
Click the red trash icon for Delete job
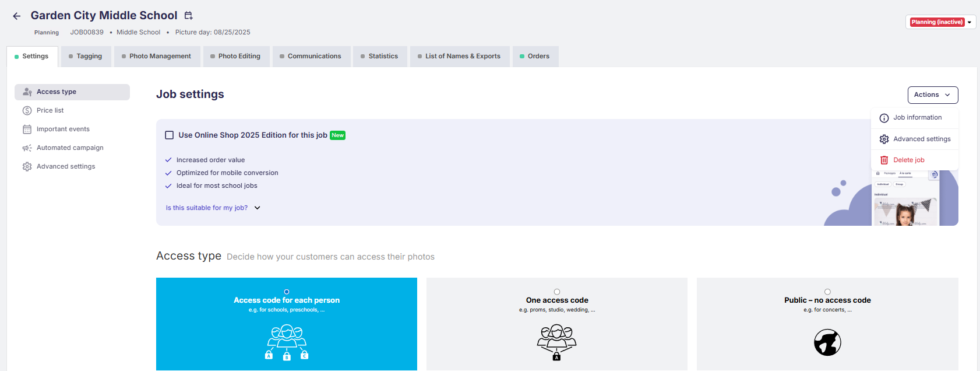click(x=884, y=160)
